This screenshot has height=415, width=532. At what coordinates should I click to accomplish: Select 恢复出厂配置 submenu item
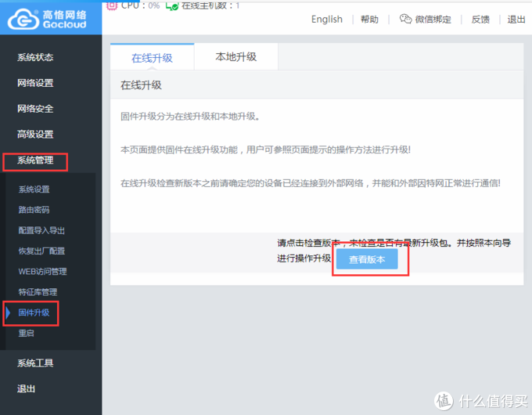pyautogui.click(x=41, y=251)
